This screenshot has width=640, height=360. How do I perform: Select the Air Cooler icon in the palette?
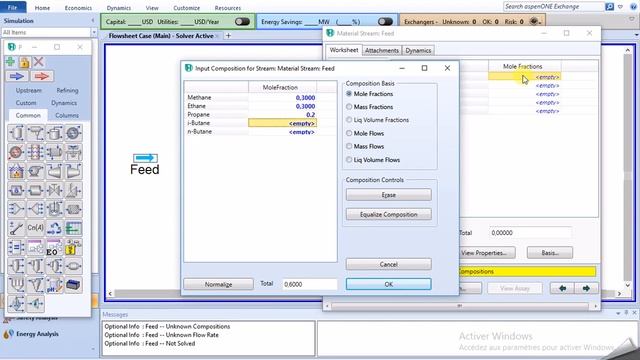[73, 152]
